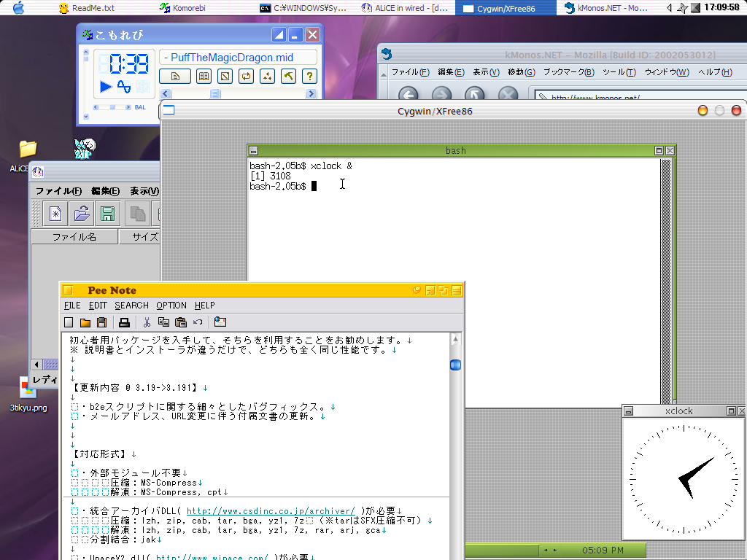Open Mozilla ブックマーク(B) bookmarks menu

coord(569,72)
